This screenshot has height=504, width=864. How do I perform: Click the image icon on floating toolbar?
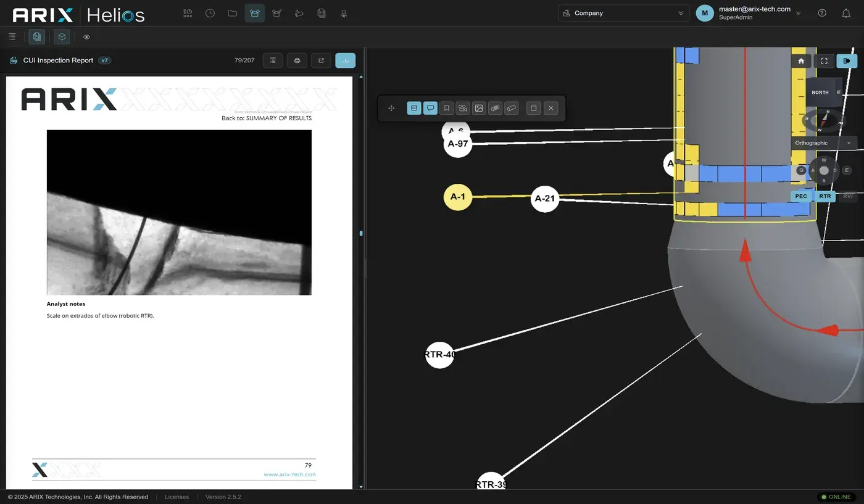(479, 109)
